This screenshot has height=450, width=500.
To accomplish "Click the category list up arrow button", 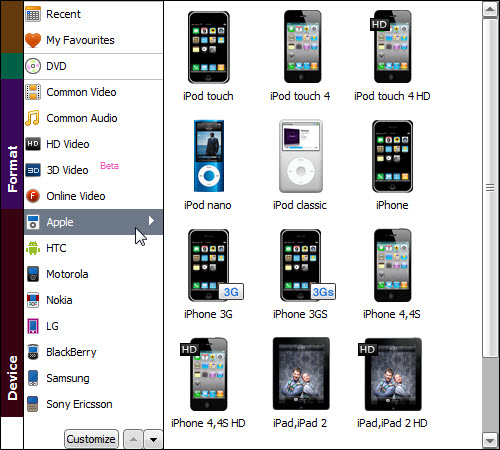I will [x=133, y=439].
